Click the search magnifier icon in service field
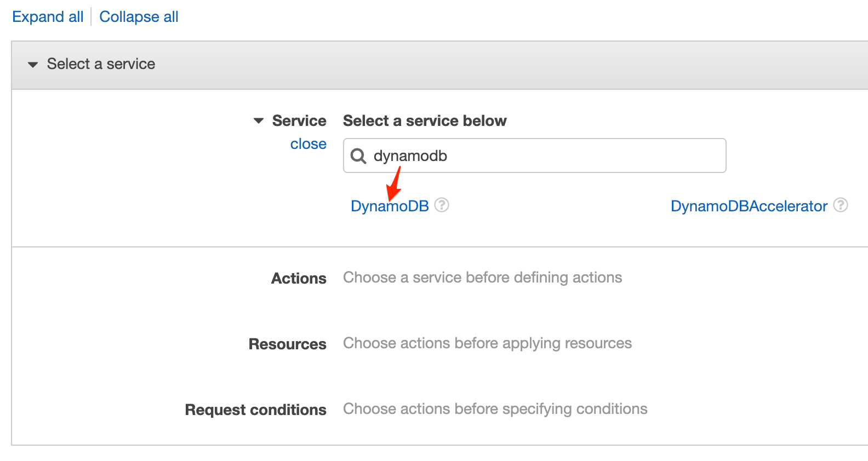This screenshot has height=461, width=868. [358, 156]
